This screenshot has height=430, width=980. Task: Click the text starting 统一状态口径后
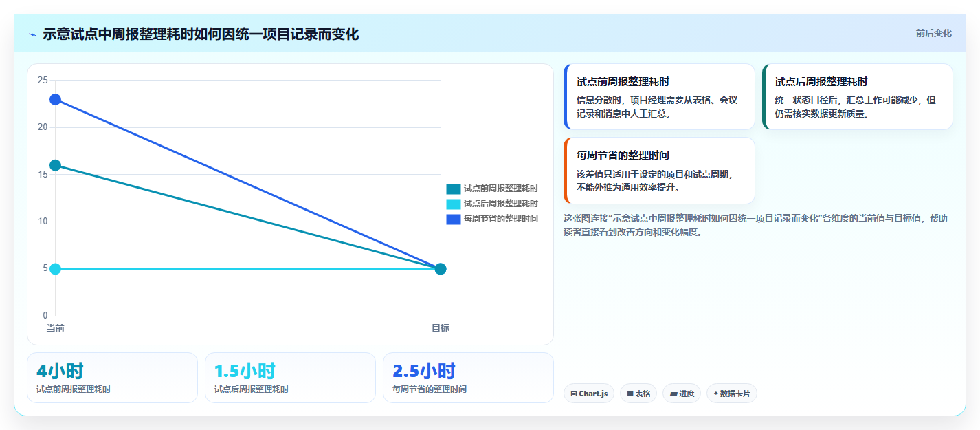pyautogui.click(x=856, y=107)
